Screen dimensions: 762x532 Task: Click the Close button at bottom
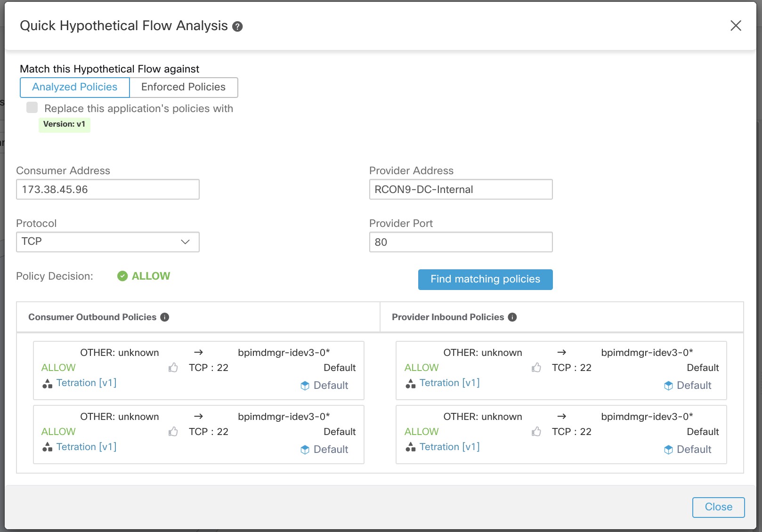719,507
